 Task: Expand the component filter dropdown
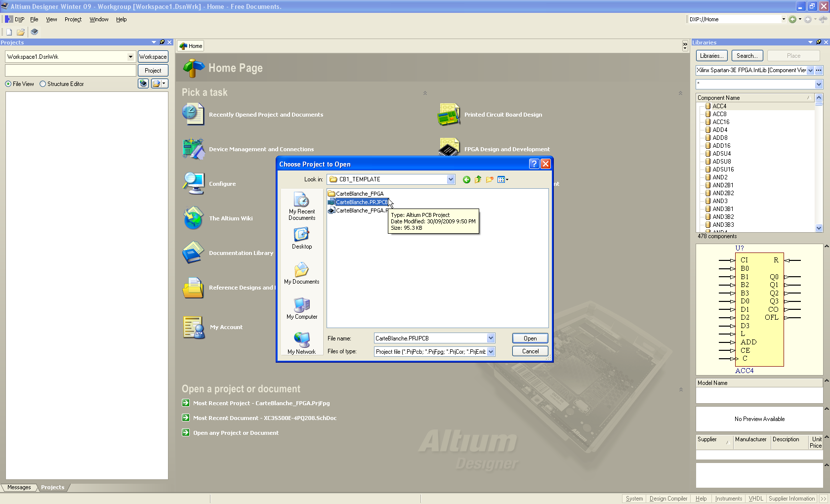pos(819,84)
